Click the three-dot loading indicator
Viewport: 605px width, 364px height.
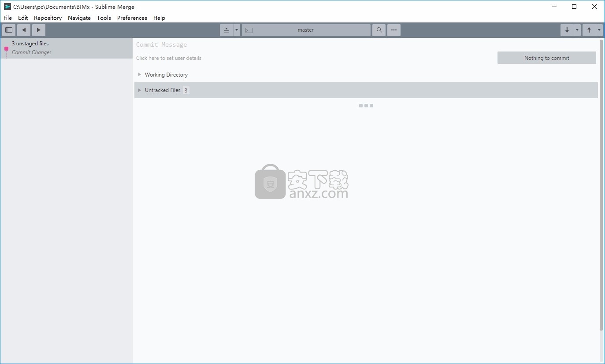366,106
